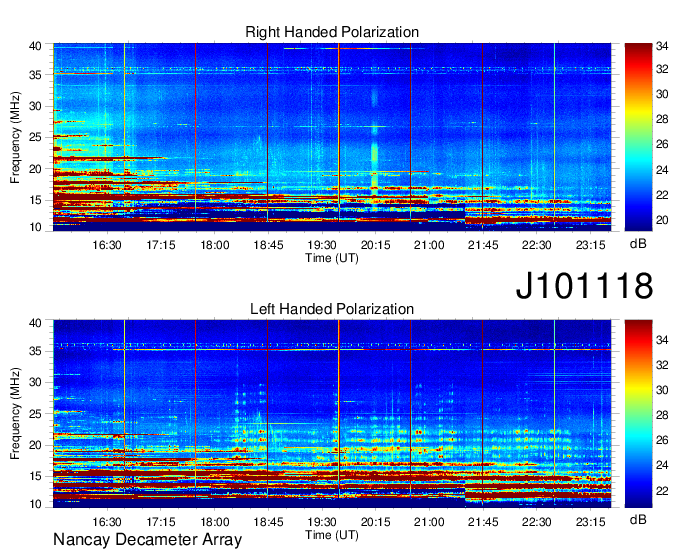Click 23:15 tick on Right Handed time axis
The width and height of the screenshot is (680, 552).
coord(590,245)
